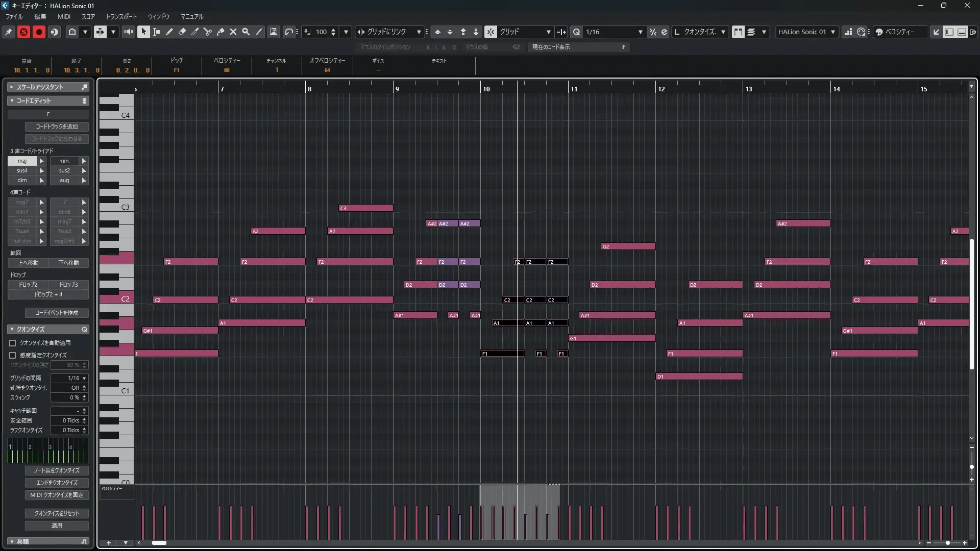Toggle acoustic feedback speaker icon

pyautogui.click(x=128, y=32)
